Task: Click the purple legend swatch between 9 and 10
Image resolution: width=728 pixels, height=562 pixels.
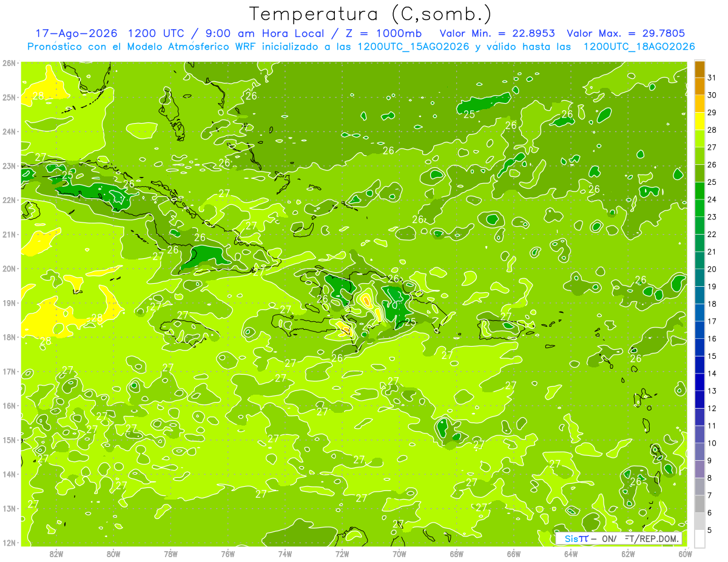Action: click(x=699, y=452)
